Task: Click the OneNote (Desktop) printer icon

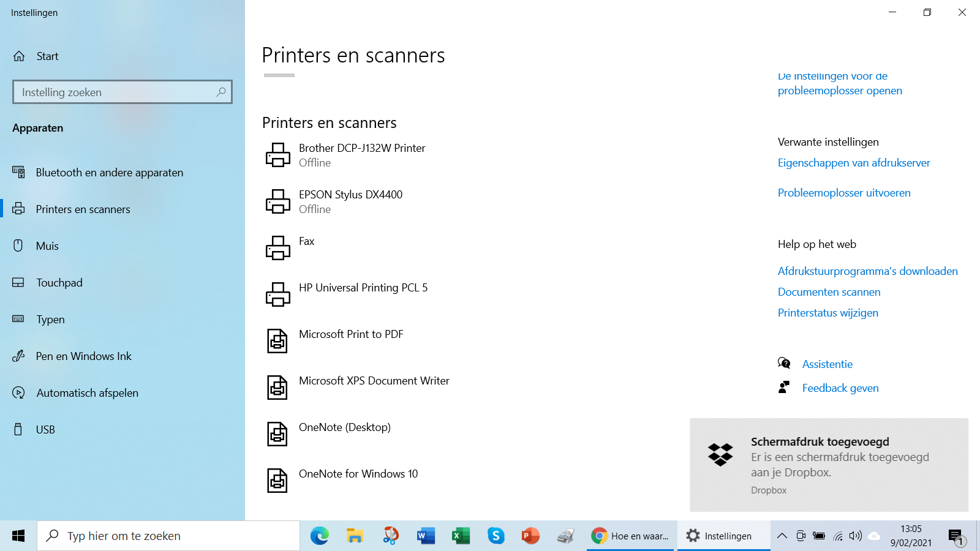Action: (x=277, y=434)
